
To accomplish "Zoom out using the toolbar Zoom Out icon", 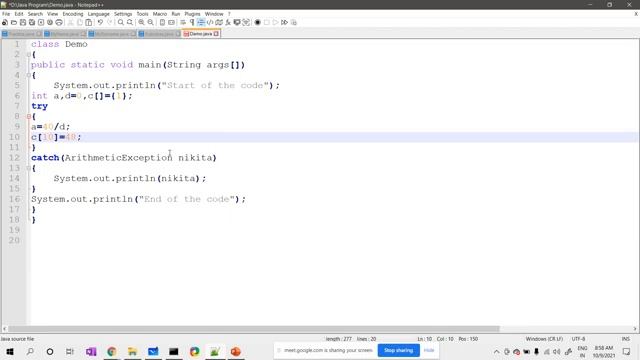I will coord(150,22).
